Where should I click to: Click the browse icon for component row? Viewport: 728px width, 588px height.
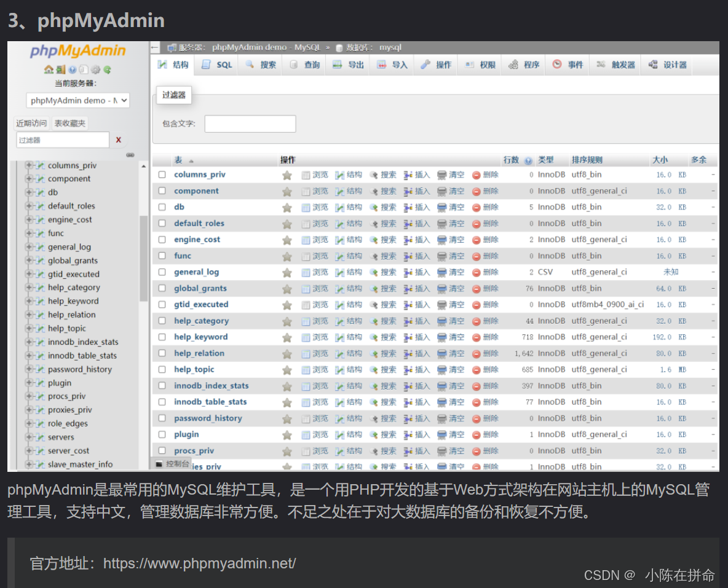(306, 191)
